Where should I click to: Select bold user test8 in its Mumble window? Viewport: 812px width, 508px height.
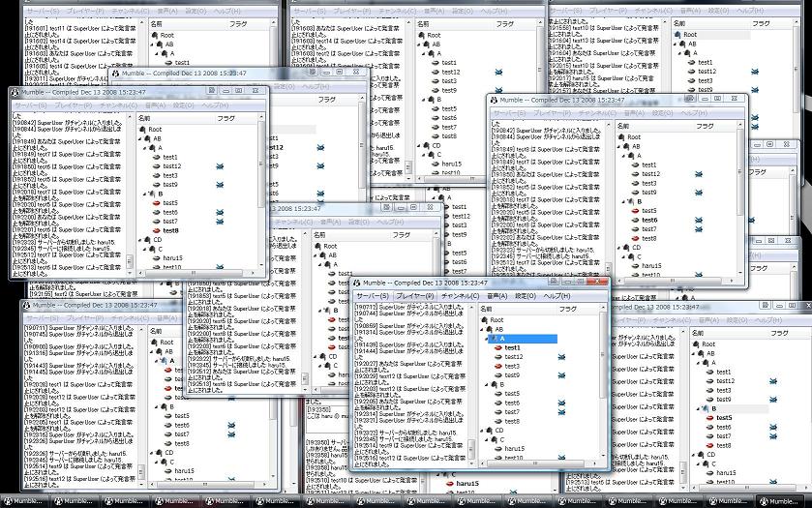click(x=170, y=230)
